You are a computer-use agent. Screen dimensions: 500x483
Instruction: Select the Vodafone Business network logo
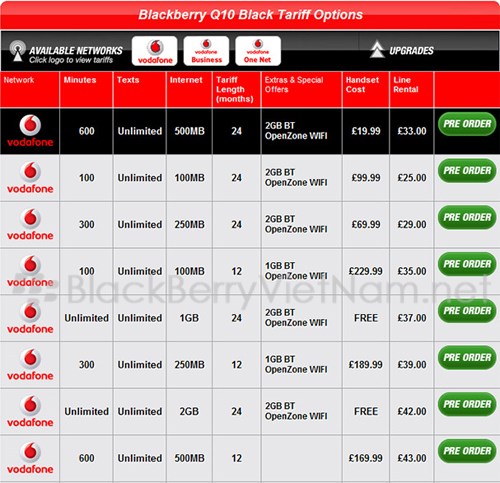[206, 51]
